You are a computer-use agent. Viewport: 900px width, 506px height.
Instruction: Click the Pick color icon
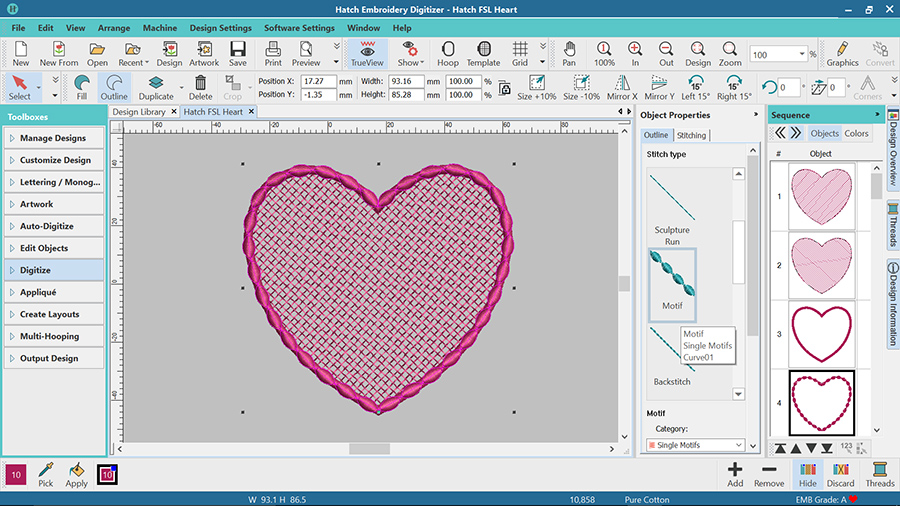(46, 475)
